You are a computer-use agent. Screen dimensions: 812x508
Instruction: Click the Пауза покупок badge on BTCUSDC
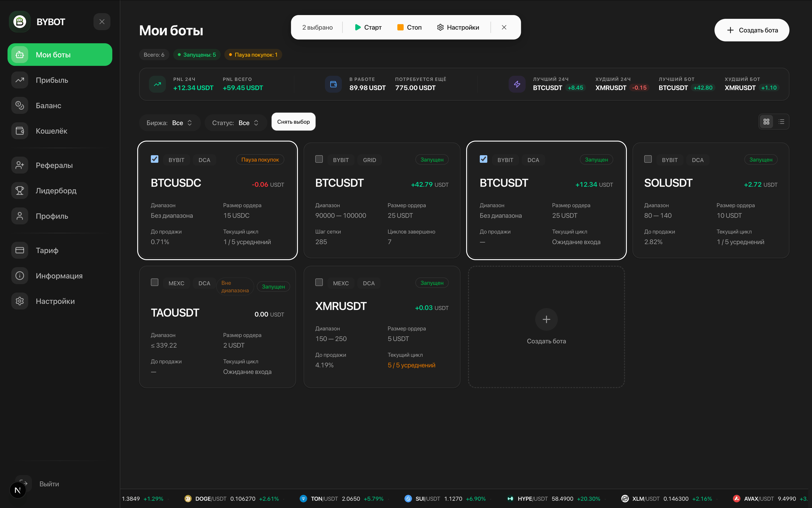[260, 160]
